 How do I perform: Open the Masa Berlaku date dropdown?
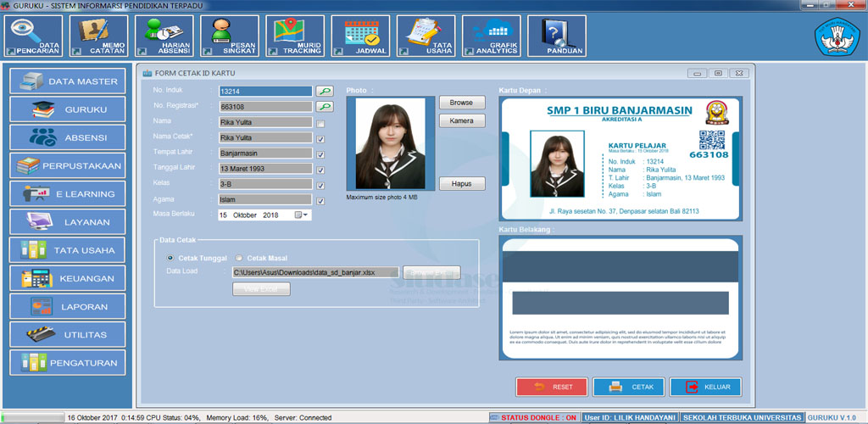pyautogui.click(x=303, y=215)
